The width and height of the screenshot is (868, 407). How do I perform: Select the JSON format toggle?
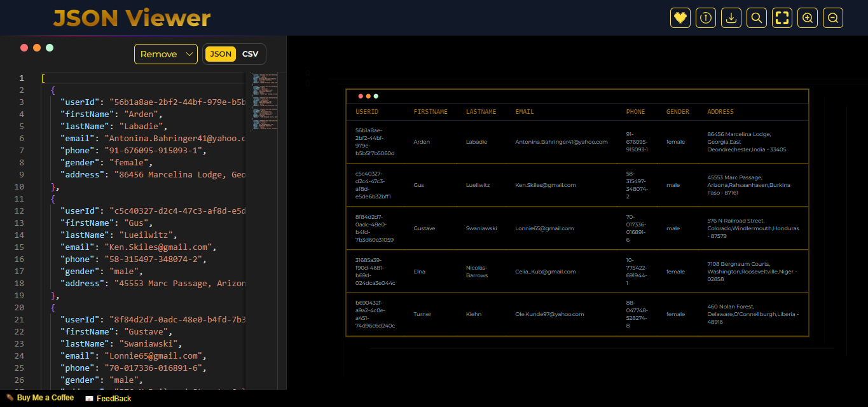coord(220,54)
